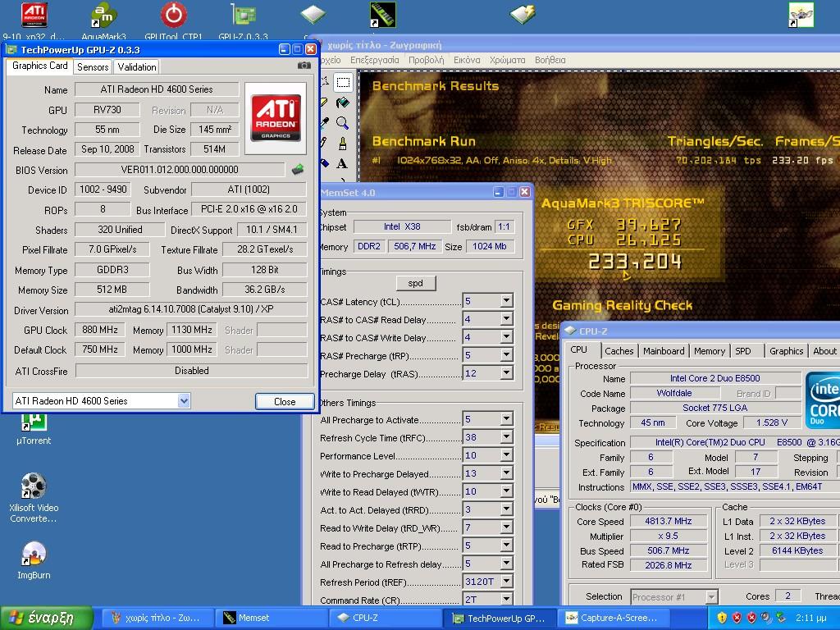Select the Text 'A' tool in Paint
Viewport: 840px width, 630px height.
click(x=343, y=163)
